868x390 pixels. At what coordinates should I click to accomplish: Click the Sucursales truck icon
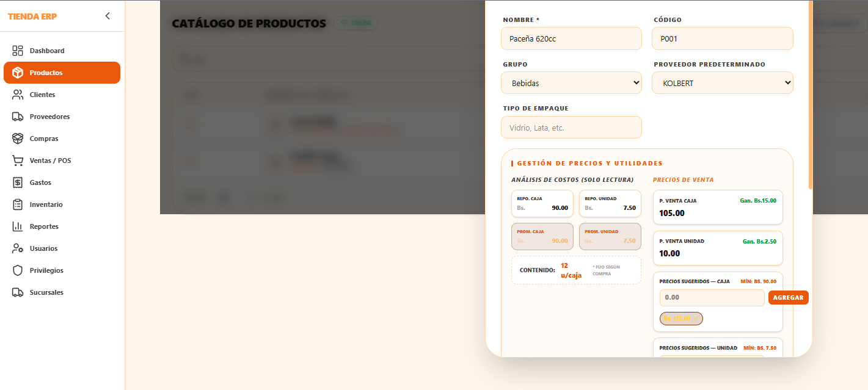click(x=18, y=292)
